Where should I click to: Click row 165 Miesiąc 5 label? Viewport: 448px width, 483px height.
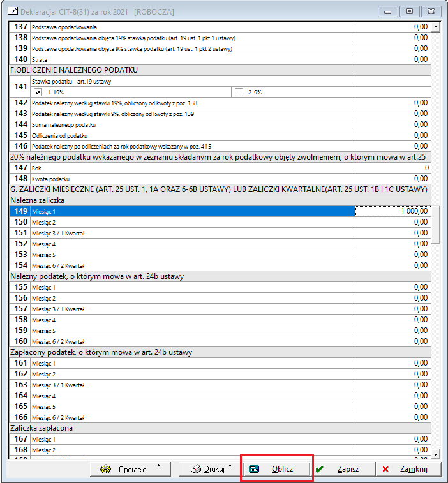(x=44, y=407)
